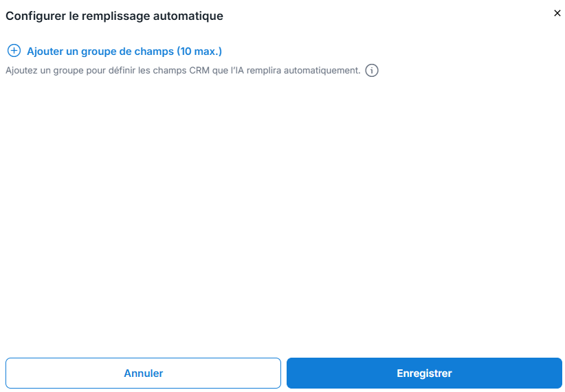Click the Annuler button
The width and height of the screenshot is (565, 392).
click(x=143, y=373)
